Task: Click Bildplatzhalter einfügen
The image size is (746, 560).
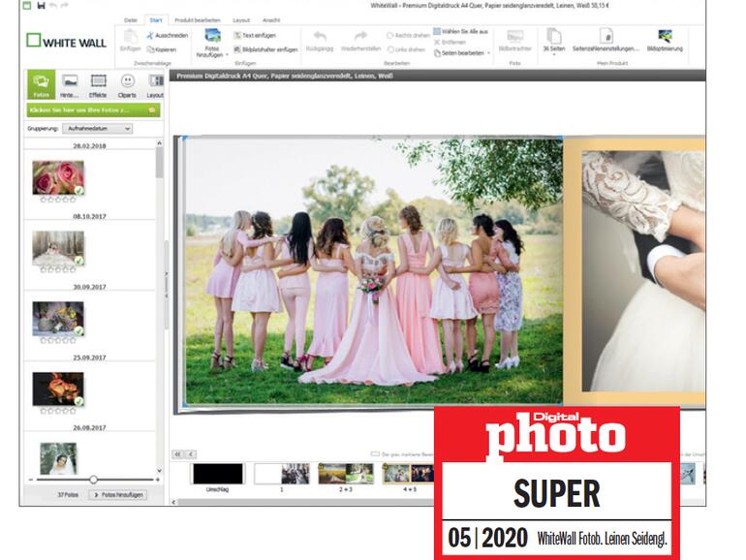Action: pos(265,49)
